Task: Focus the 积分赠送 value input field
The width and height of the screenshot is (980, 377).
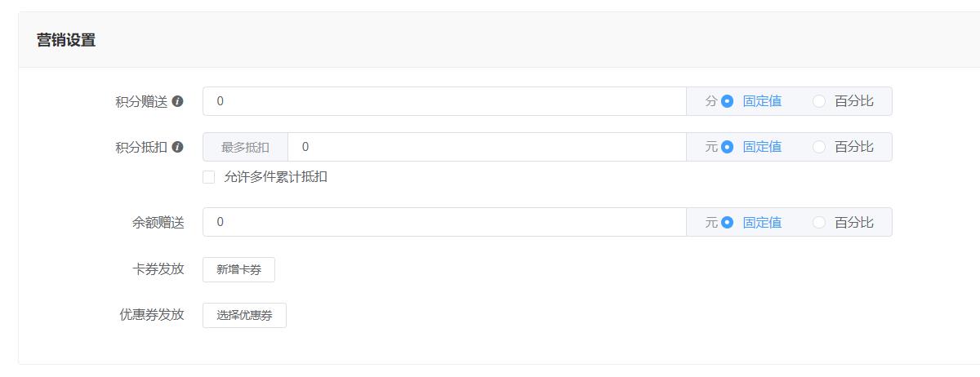Action: pyautogui.click(x=444, y=101)
